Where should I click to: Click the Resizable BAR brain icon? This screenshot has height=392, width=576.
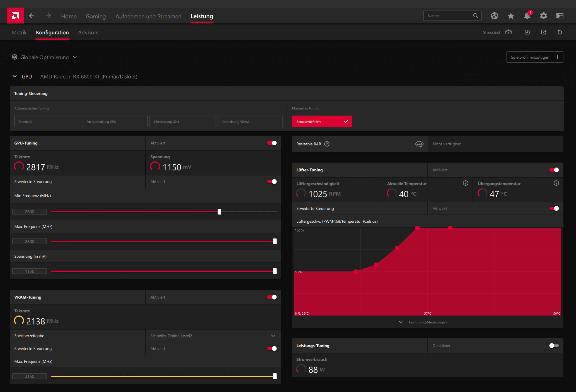point(419,144)
